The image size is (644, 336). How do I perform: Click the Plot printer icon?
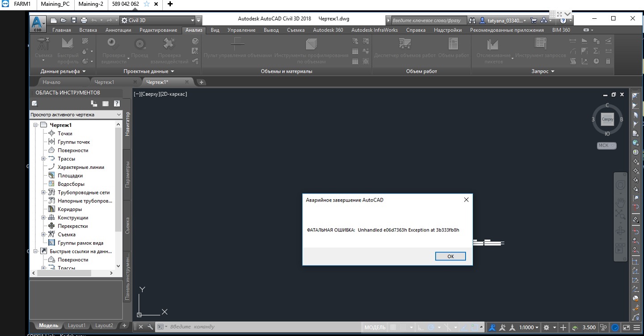tap(84, 20)
